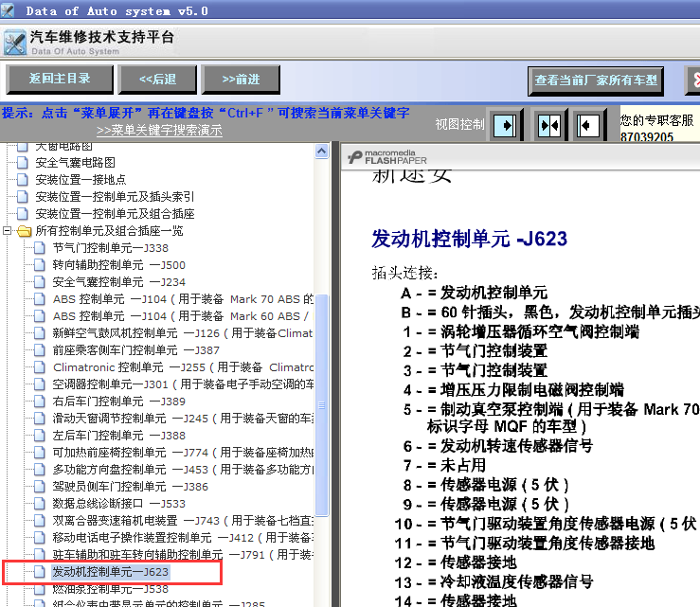Click document icon beside 安全气囊电路图
The height and width of the screenshot is (607, 700).
23,163
